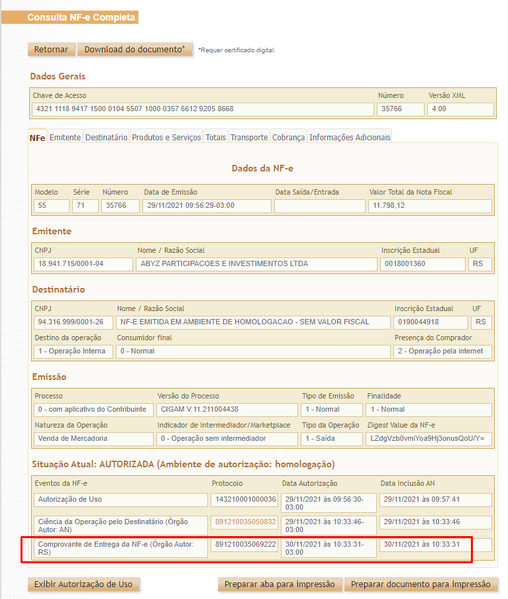Click the Retornar button

[x=51, y=50]
